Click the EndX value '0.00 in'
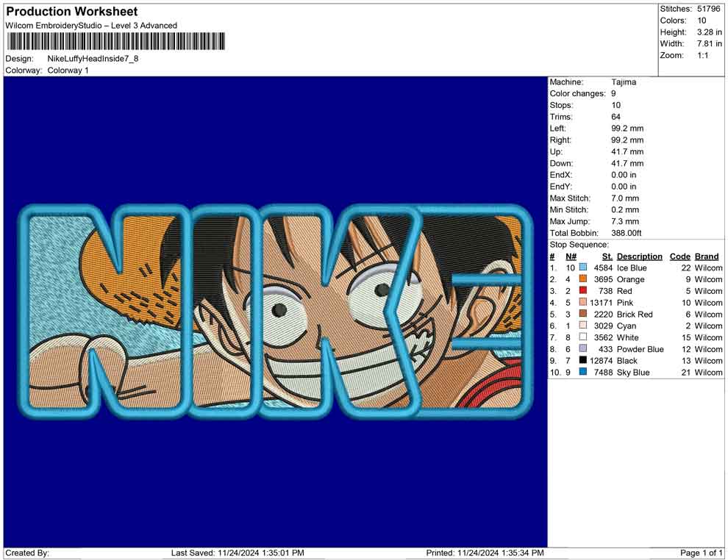728x560 pixels. coord(624,175)
